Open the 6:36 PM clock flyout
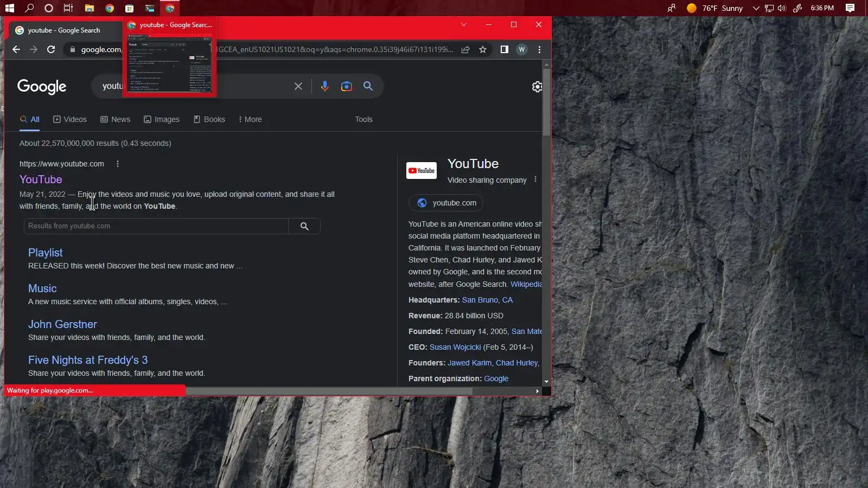Screen dimensions: 868x488 click(822, 8)
